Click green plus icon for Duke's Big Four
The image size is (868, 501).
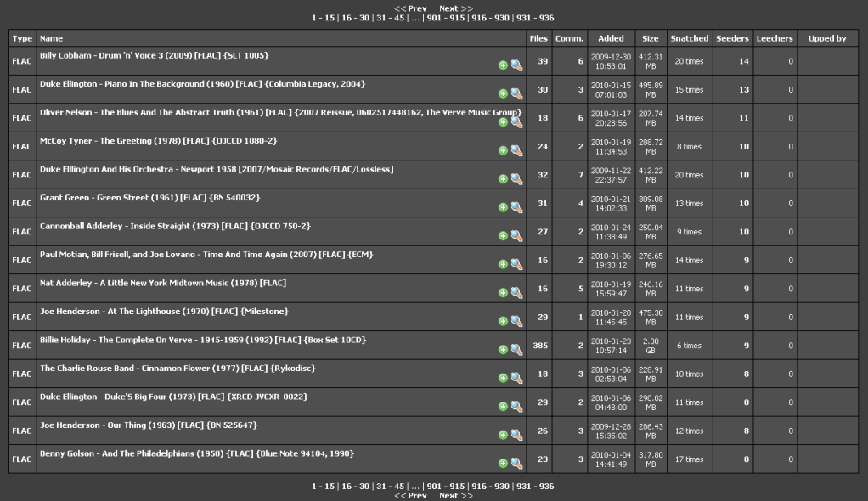(x=503, y=407)
